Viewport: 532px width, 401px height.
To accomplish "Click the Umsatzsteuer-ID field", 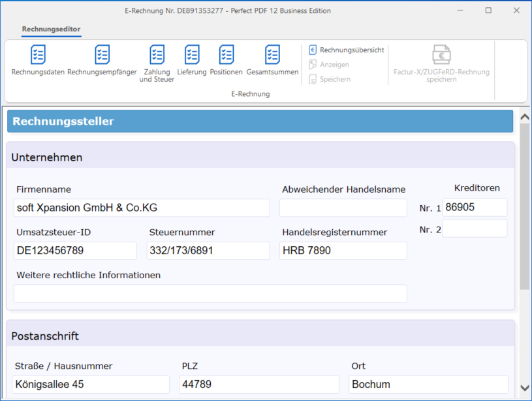I will point(75,251).
